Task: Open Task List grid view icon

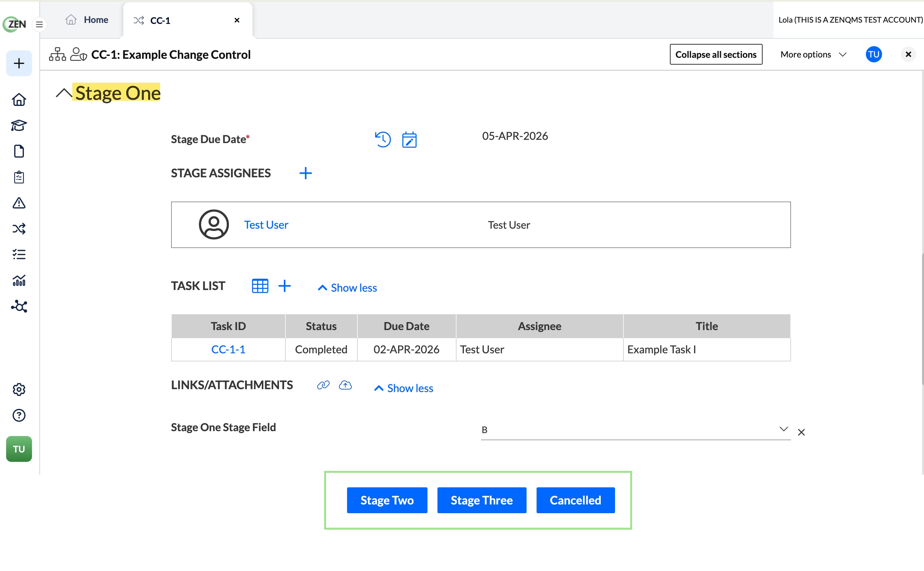Action: click(260, 286)
